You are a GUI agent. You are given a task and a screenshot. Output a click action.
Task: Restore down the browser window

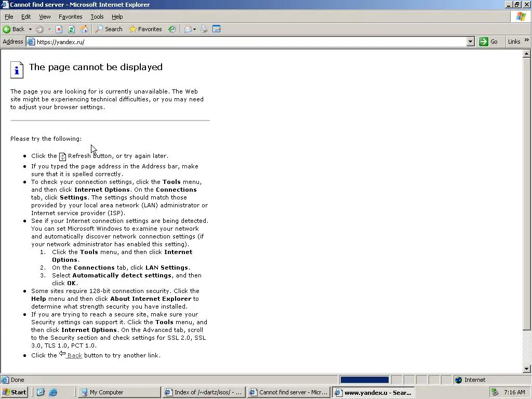[517, 4]
